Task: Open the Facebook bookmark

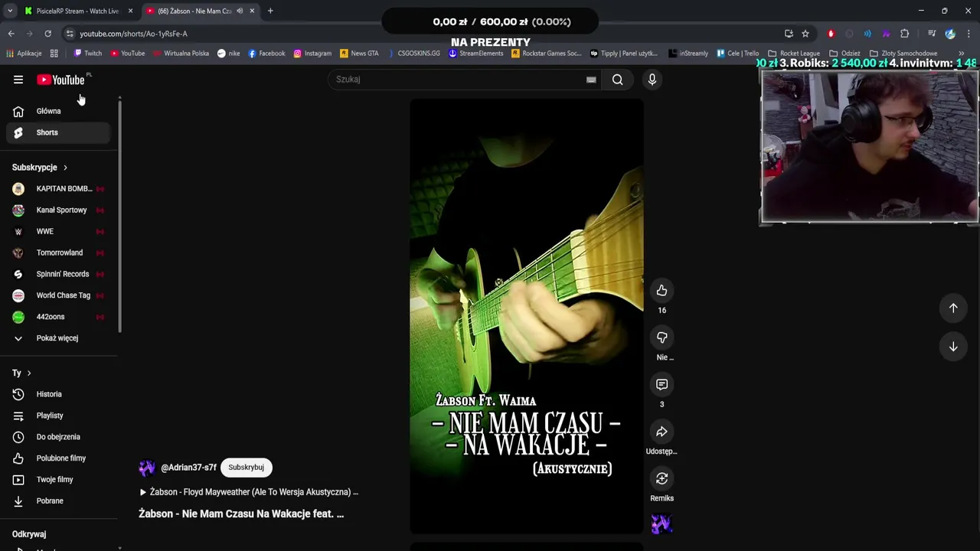Action: pyautogui.click(x=266, y=54)
